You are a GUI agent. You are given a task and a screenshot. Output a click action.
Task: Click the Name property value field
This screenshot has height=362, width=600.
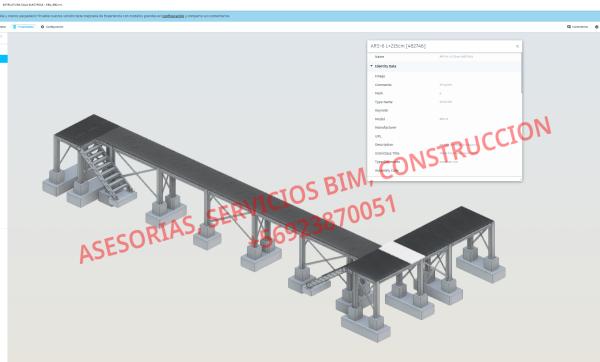tap(478, 56)
